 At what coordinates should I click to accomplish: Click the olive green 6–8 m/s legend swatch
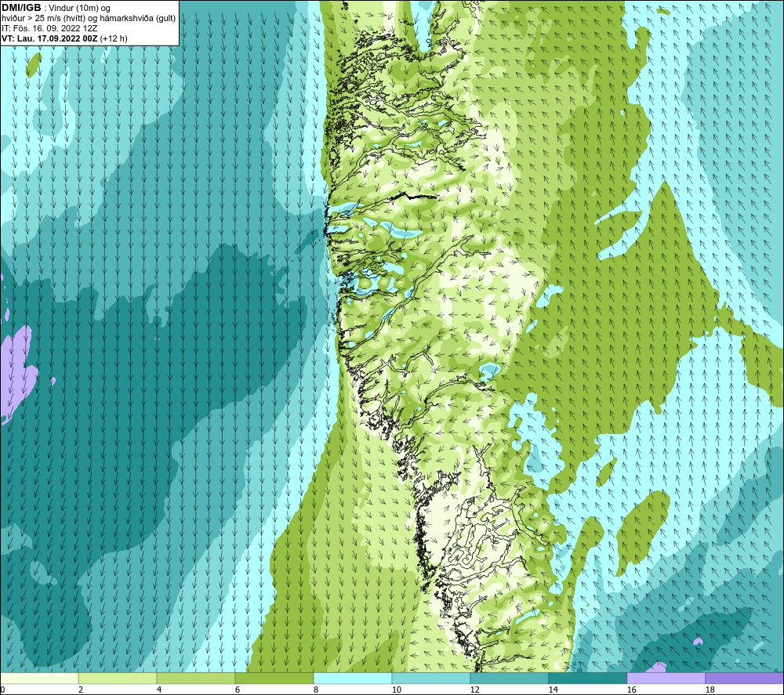tap(274, 679)
